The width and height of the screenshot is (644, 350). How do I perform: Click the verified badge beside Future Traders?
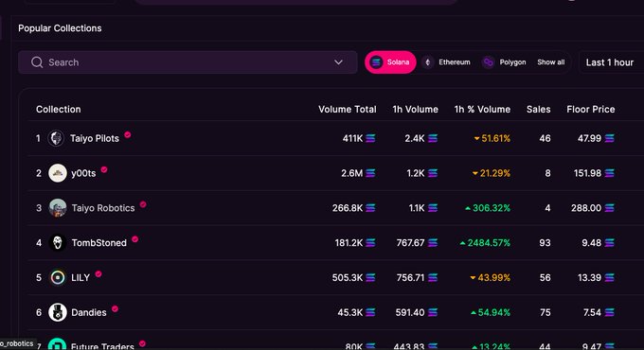[x=142, y=343]
